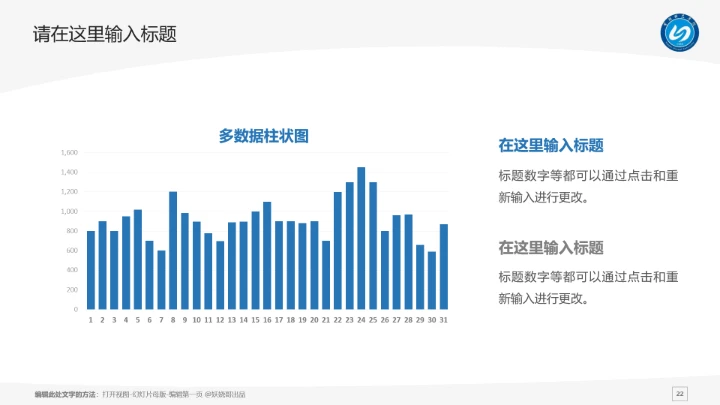Select the tallest bar above x-label 24

[x=361, y=238]
